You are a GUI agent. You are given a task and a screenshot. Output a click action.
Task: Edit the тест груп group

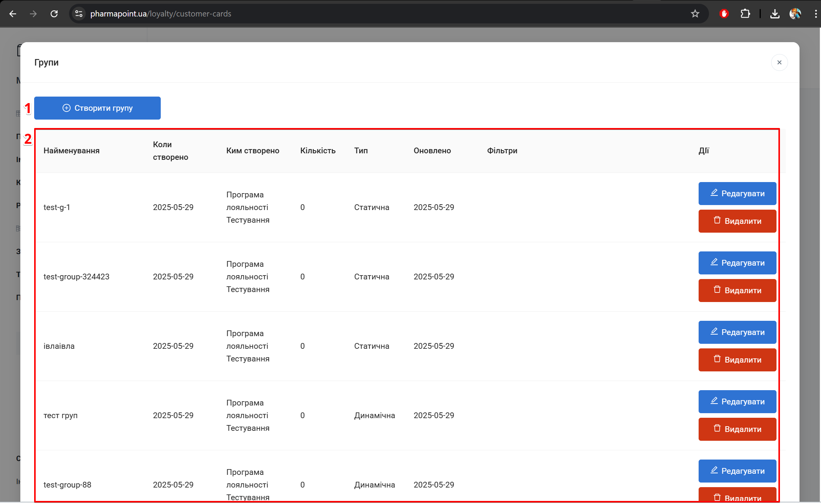click(x=737, y=402)
